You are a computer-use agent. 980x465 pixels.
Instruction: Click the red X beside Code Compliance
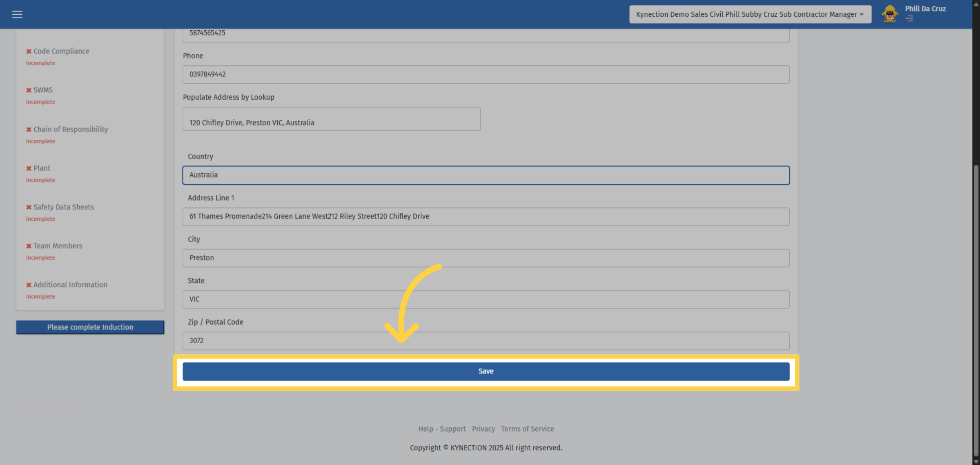pos(29,51)
